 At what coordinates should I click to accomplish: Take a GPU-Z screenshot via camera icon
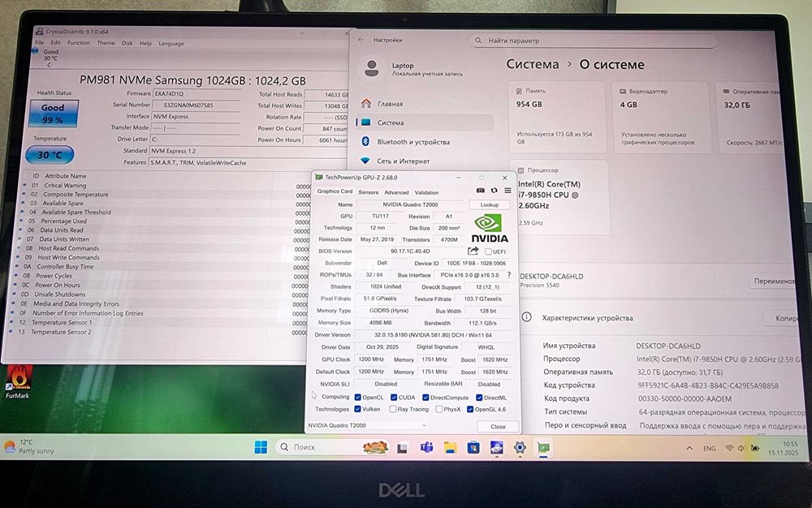tap(480, 191)
